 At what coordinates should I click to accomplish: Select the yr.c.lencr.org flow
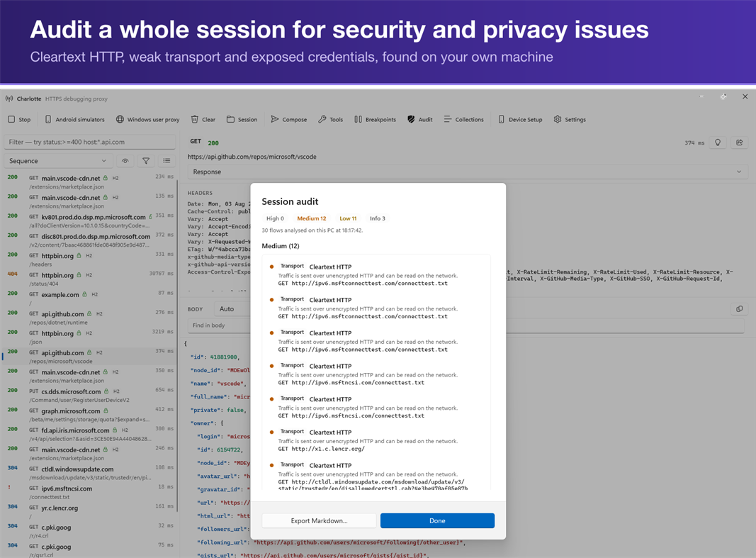(90, 512)
